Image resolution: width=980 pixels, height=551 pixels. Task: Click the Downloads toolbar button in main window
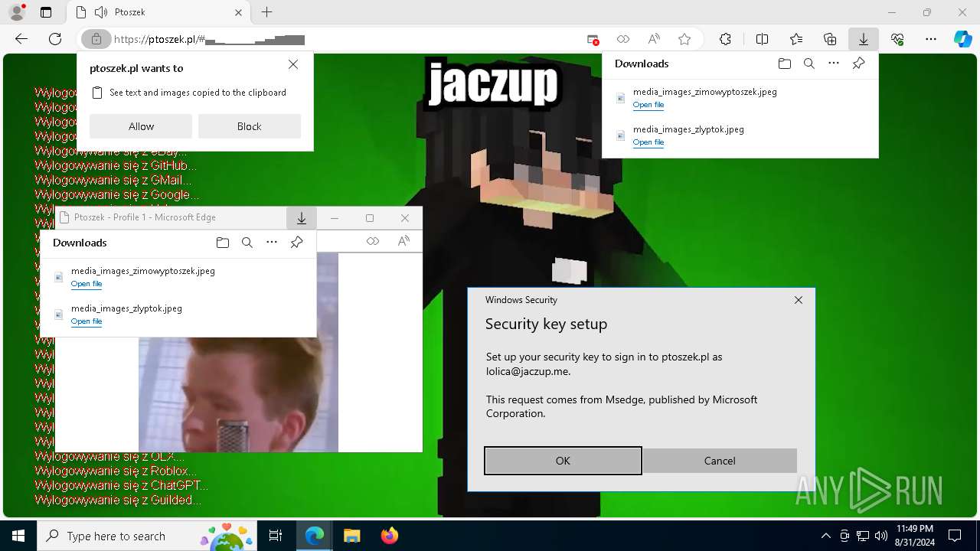(864, 39)
